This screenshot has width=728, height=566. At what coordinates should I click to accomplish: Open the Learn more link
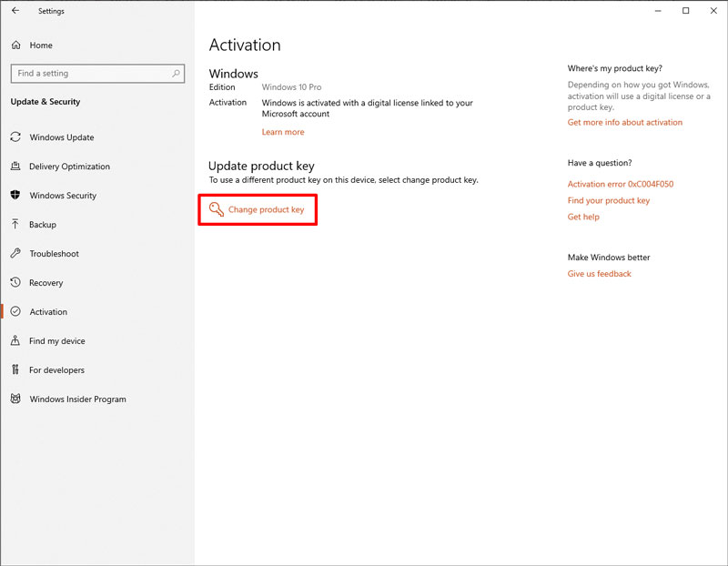point(283,132)
